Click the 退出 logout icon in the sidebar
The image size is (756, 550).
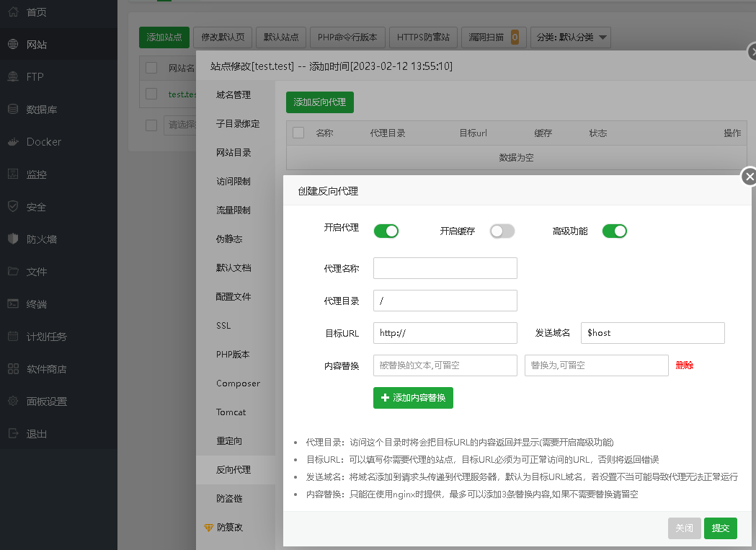[x=13, y=433]
